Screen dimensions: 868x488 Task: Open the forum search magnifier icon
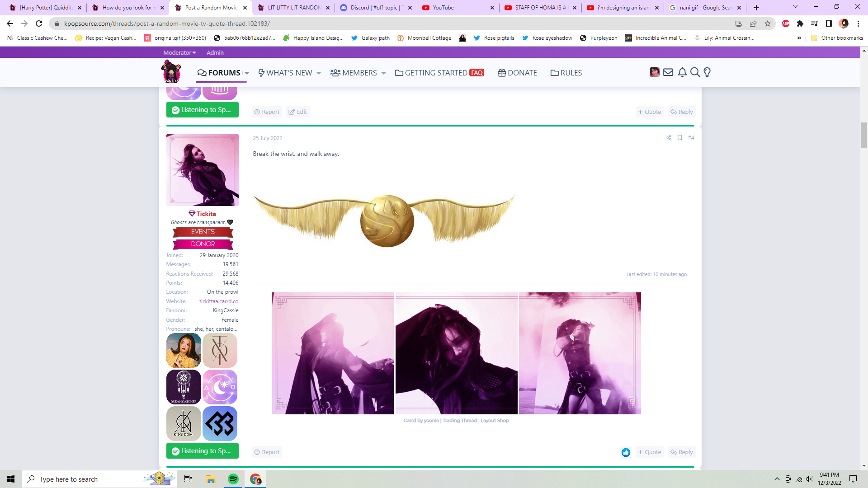pos(695,72)
